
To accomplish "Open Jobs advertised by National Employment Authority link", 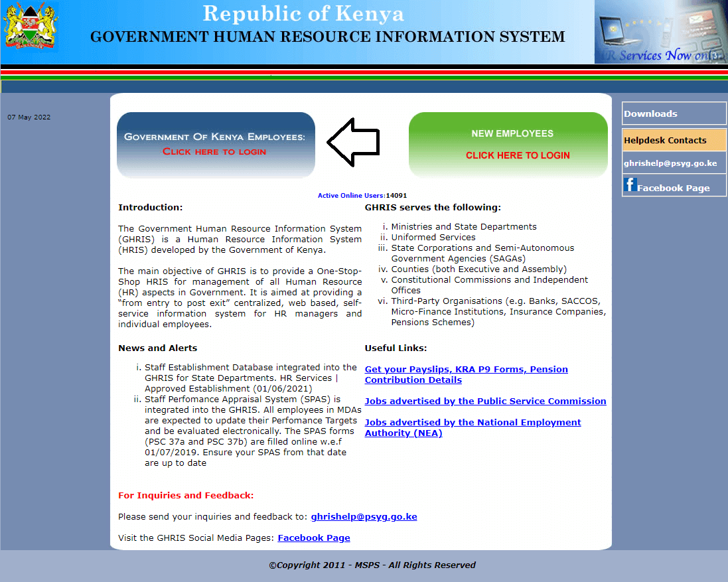I will pos(473,427).
